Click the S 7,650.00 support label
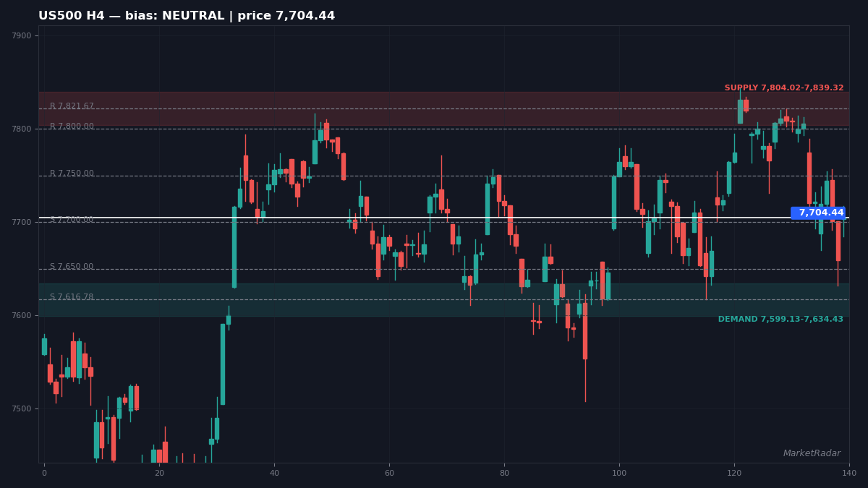 pos(72,267)
